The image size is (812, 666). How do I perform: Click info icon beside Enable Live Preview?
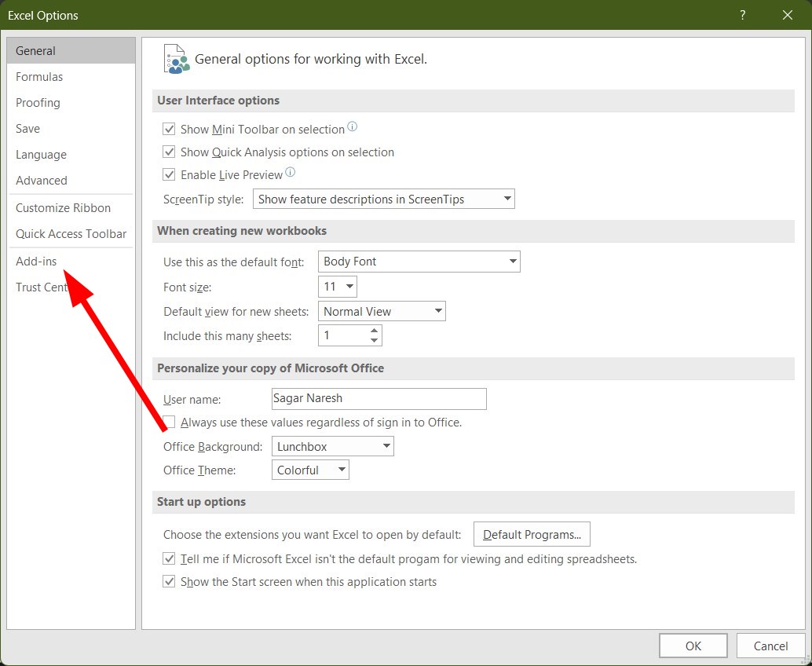click(291, 172)
